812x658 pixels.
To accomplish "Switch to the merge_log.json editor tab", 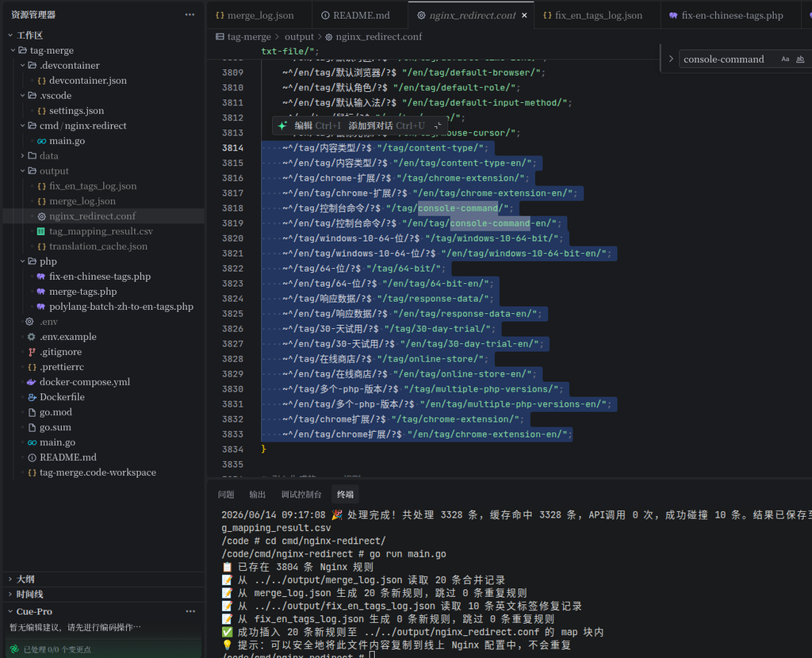I will point(259,16).
